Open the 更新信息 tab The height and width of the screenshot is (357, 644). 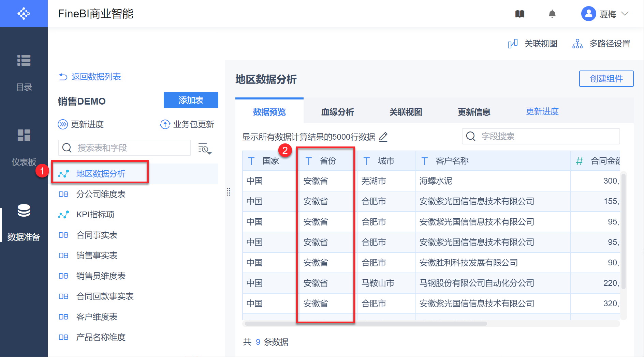[x=474, y=112]
